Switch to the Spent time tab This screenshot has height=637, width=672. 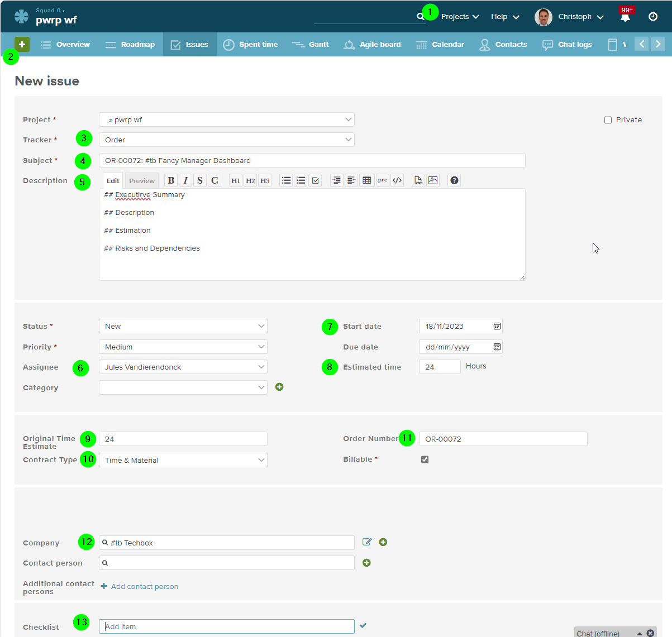click(250, 45)
